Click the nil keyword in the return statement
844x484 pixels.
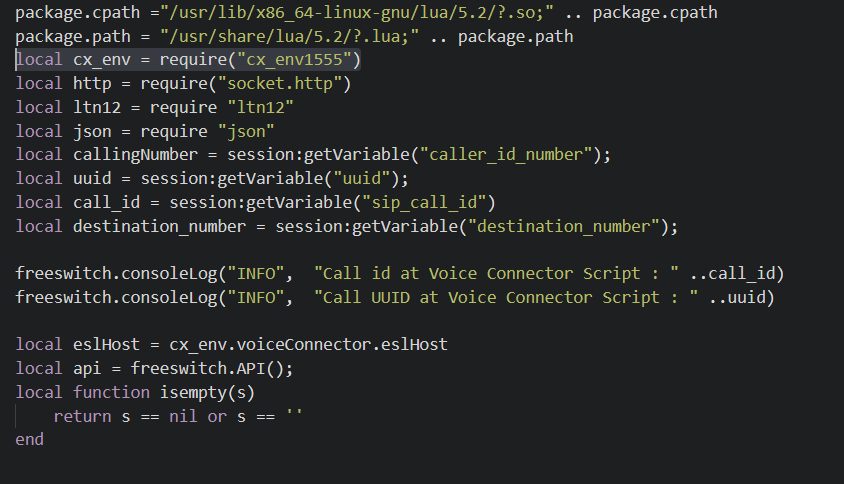click(182, 416)
